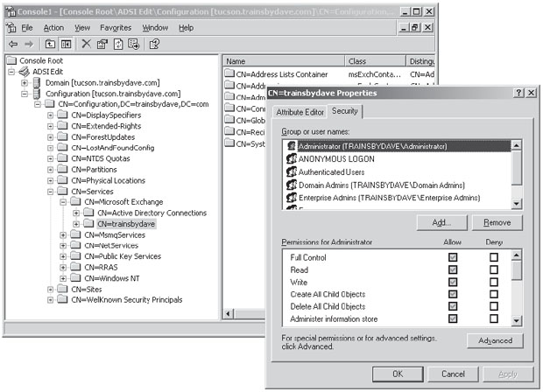Toggle Allow checkbox for Write
543x392 pixels.
coord(453,282)
